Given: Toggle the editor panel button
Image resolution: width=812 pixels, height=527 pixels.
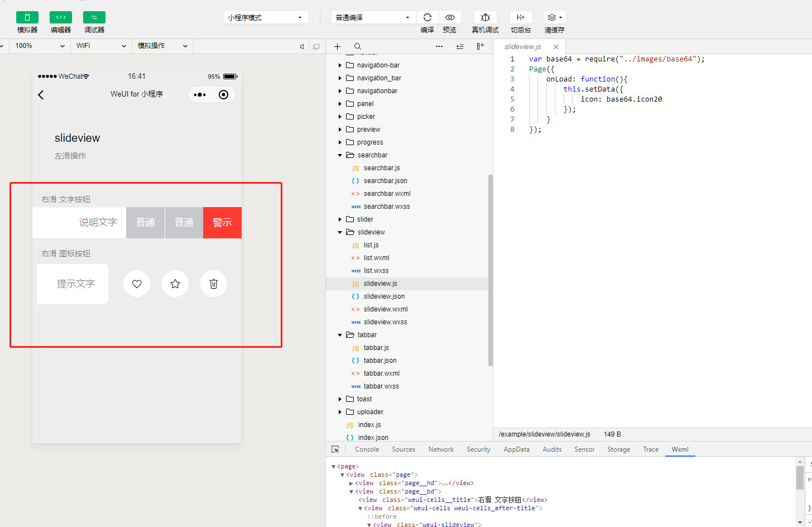Looking at the screenshot, I should pos(61,17).
